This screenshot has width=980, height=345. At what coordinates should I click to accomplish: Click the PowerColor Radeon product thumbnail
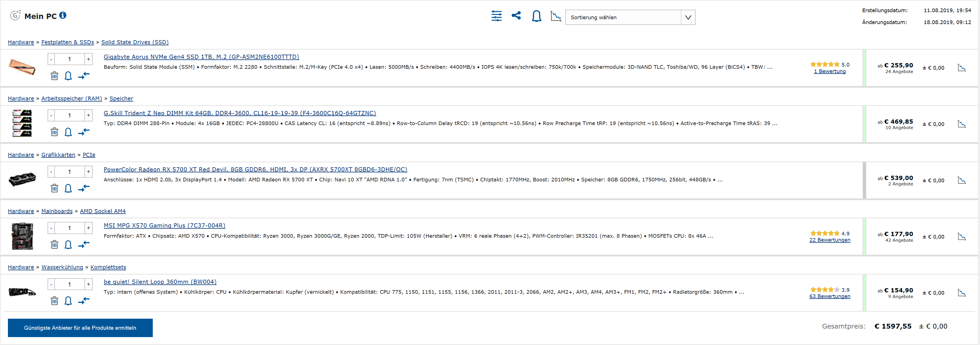pos(22,179)
